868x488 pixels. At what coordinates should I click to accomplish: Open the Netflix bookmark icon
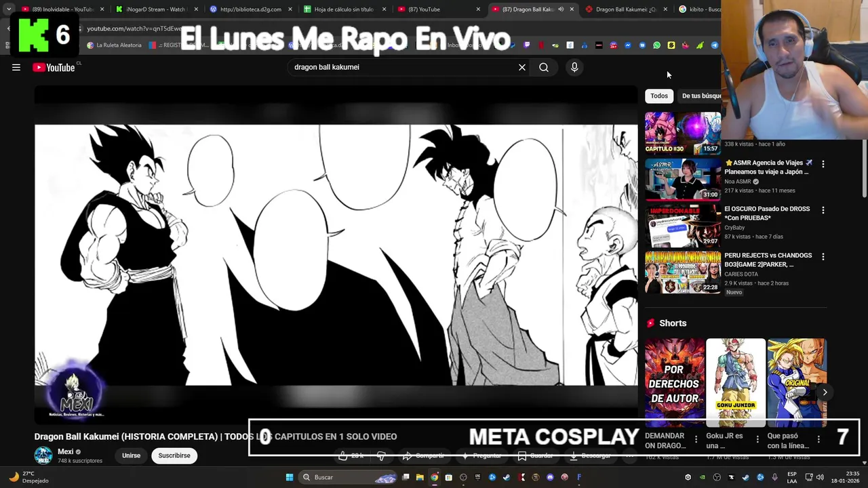point(541,45)
